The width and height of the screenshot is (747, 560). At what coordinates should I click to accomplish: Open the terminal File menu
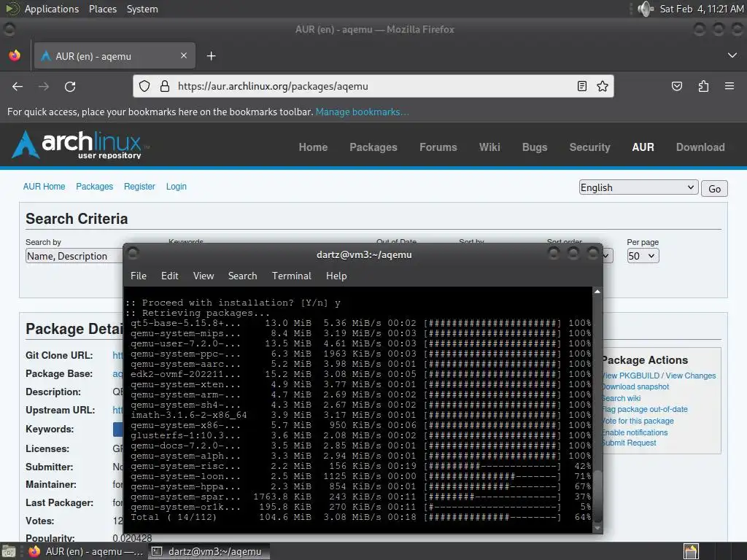[139, 276]
